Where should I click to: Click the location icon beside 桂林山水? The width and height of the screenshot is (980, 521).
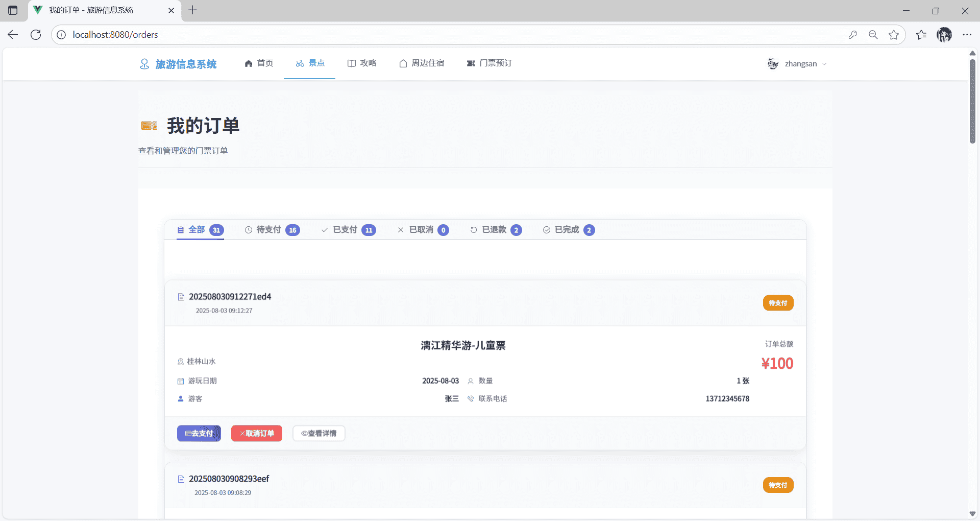click(181, 362)
